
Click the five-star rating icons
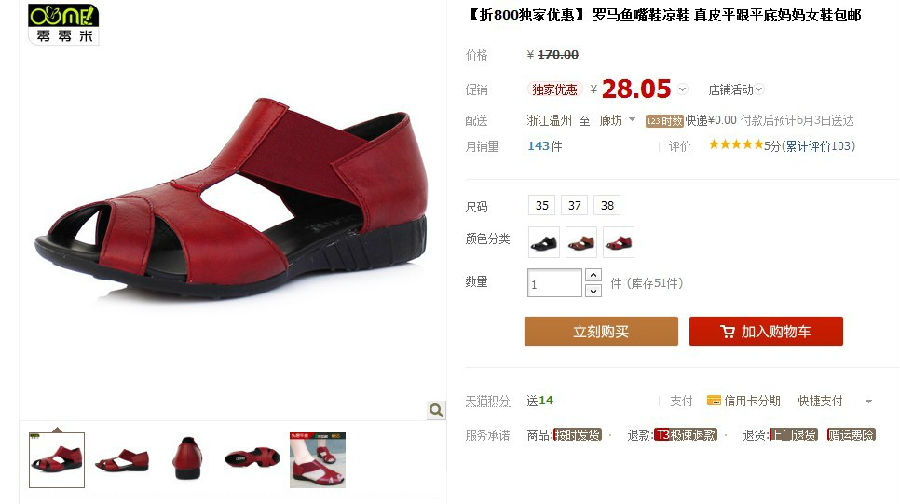pos(736,145)
